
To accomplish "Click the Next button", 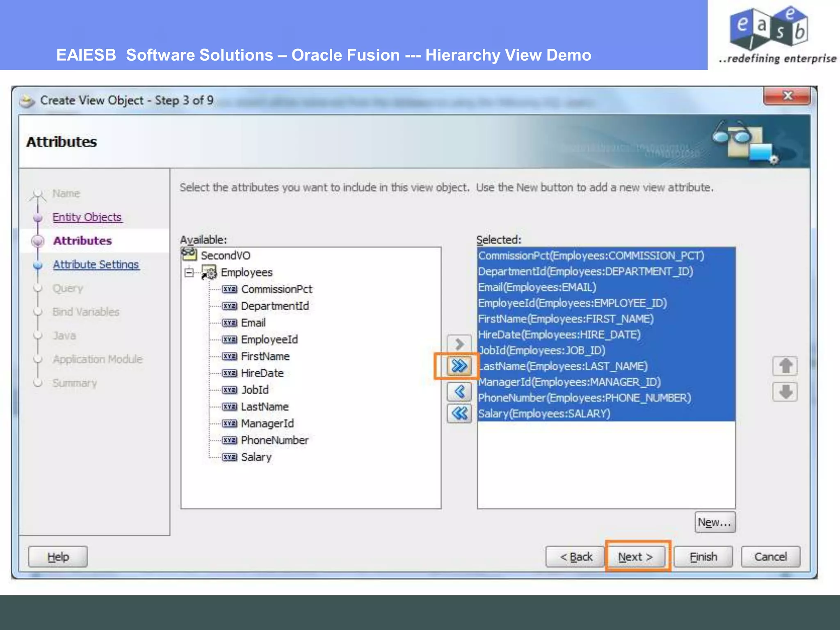I will click(x=635, y=557).
